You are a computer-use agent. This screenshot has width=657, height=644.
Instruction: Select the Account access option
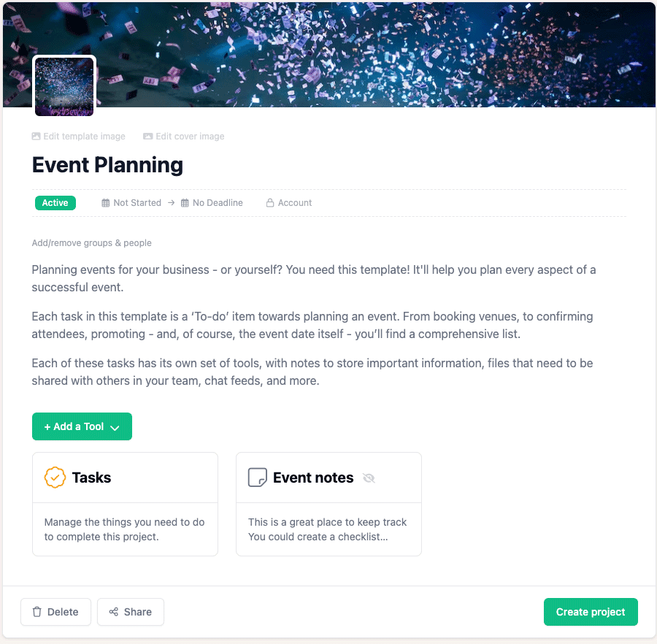click(x=294, y=202)
